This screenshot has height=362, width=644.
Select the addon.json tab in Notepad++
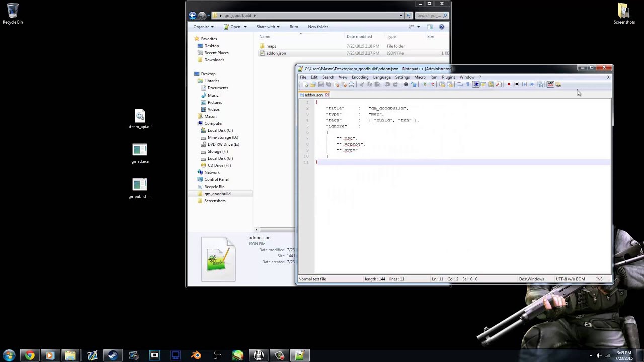click(x=313, y=95)
